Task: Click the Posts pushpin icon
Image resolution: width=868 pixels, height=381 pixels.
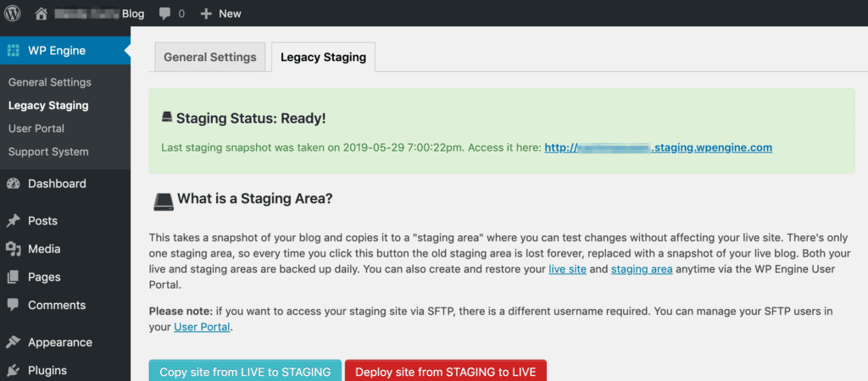Action: point(14,221)
